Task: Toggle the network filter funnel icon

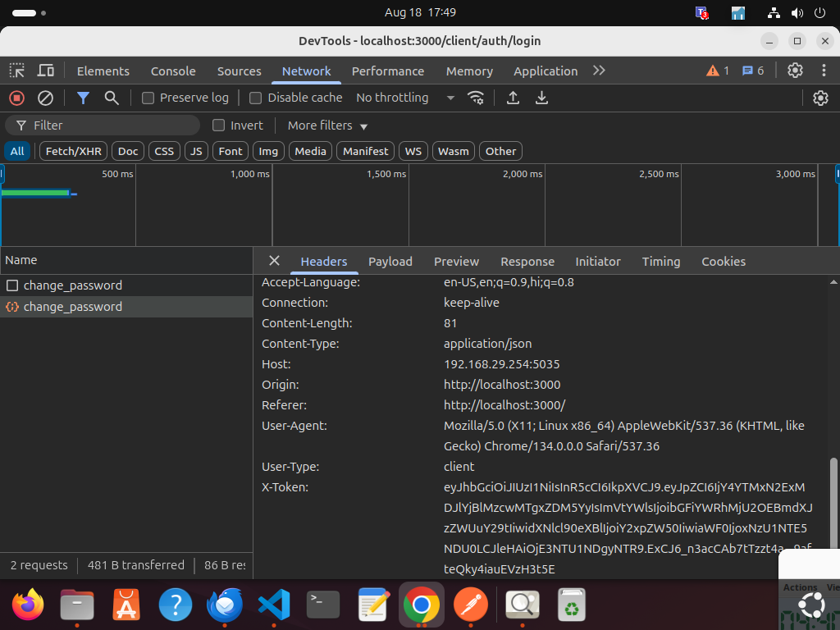Action: point(83,98)
